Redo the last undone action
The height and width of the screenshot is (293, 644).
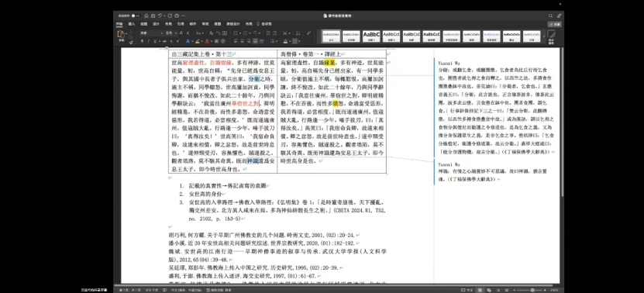pyautogui.click(x=170, y=16)
